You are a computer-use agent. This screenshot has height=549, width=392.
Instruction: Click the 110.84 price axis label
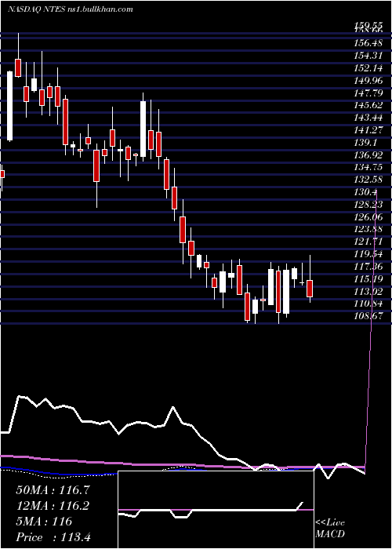tap(369, 304)
